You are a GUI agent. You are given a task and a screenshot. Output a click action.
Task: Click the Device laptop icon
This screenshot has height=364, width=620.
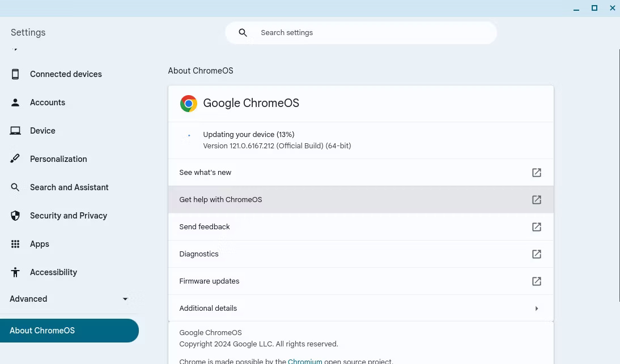pyautogui.click(x=15, y=130)
